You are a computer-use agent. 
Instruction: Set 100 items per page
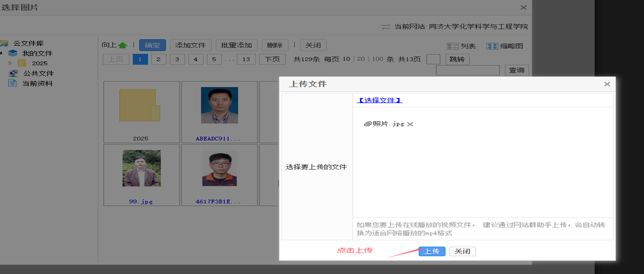point(377,59)
